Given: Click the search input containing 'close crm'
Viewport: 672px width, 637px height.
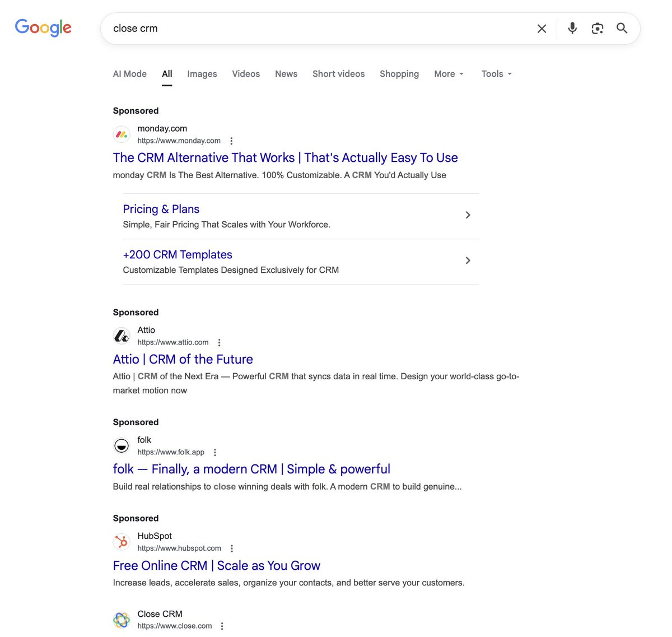Looking at the screenshot, I should pyautogui.click(x=319, y=29).
